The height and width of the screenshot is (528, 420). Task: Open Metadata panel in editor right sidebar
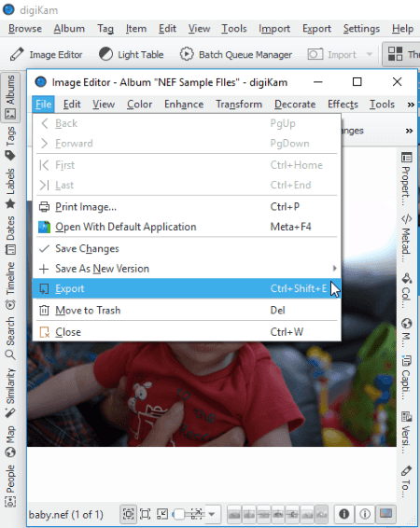pyautogui.click(x=407, y=237)
